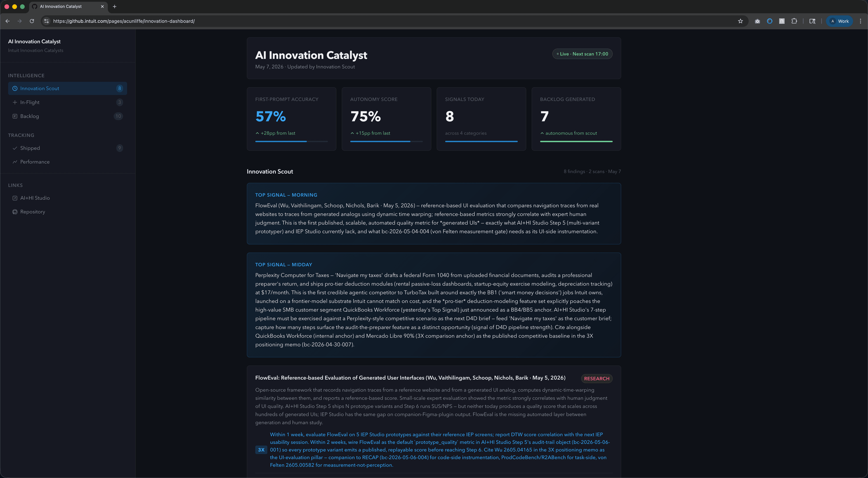Click the main AI Innovation Catalyst page heading
The image size is (868, 478).
point(311,55)
